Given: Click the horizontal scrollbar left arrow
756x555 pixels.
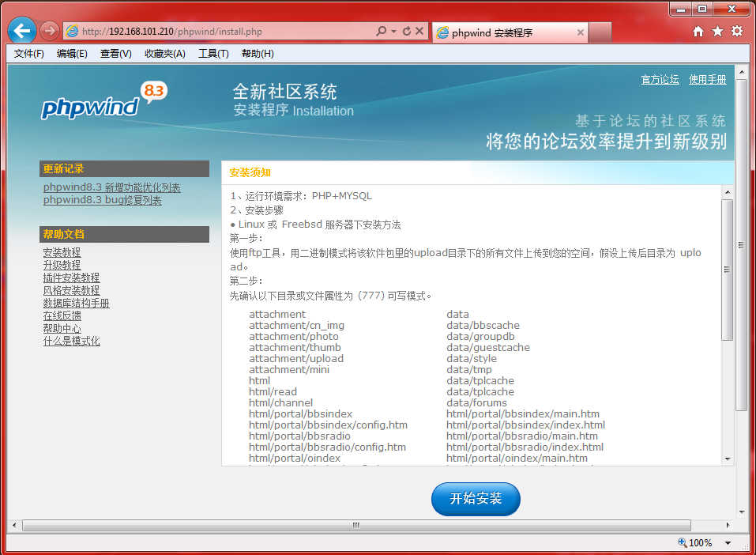Looking at the screenshot, I should point(14,525).
